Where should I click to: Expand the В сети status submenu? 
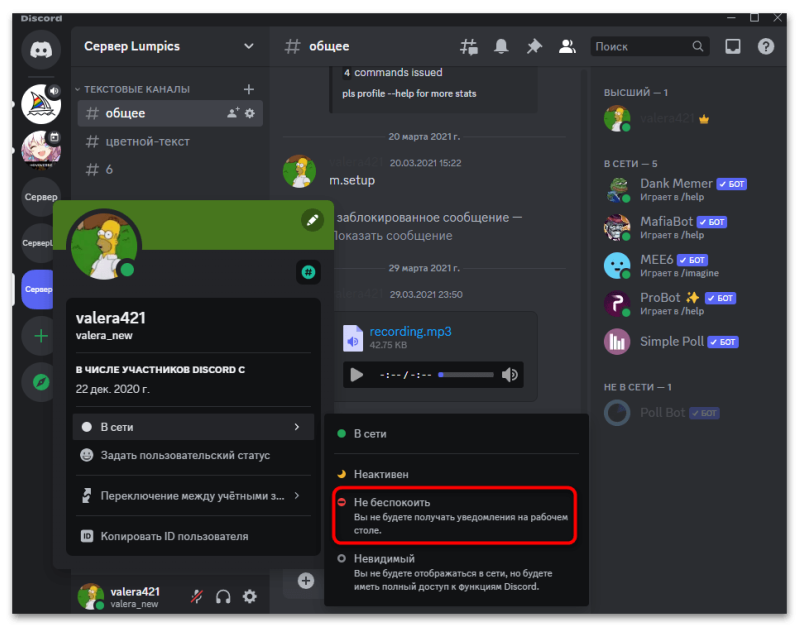tap(193, 427)
